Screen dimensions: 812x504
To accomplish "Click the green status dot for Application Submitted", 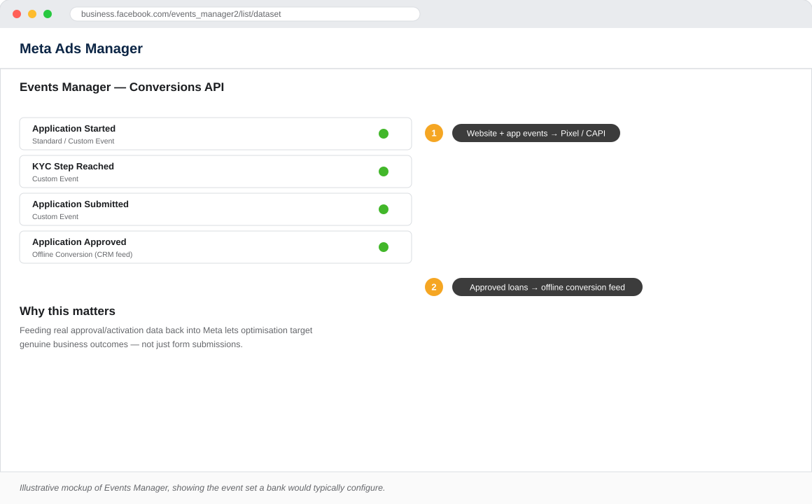I will [383, 209].
